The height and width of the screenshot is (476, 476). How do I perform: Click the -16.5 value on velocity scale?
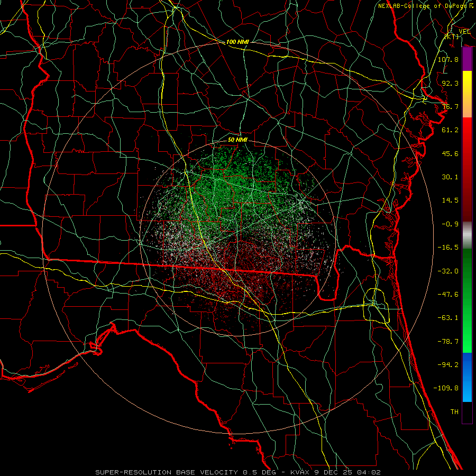pos(448,248)
